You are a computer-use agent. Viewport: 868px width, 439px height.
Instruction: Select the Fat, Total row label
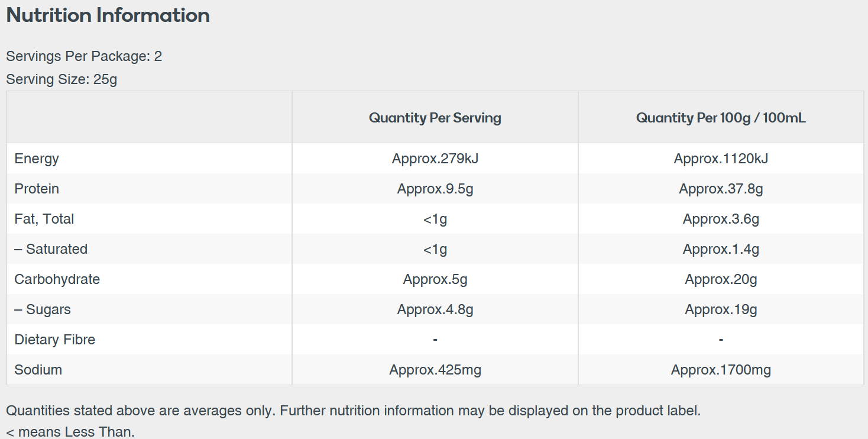pos(44,219)
